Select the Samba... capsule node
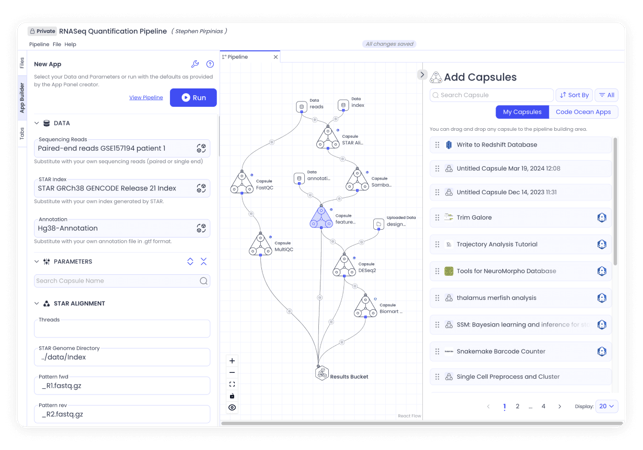The width and height of the screenshot is (643, 450). tap(357, 180)
